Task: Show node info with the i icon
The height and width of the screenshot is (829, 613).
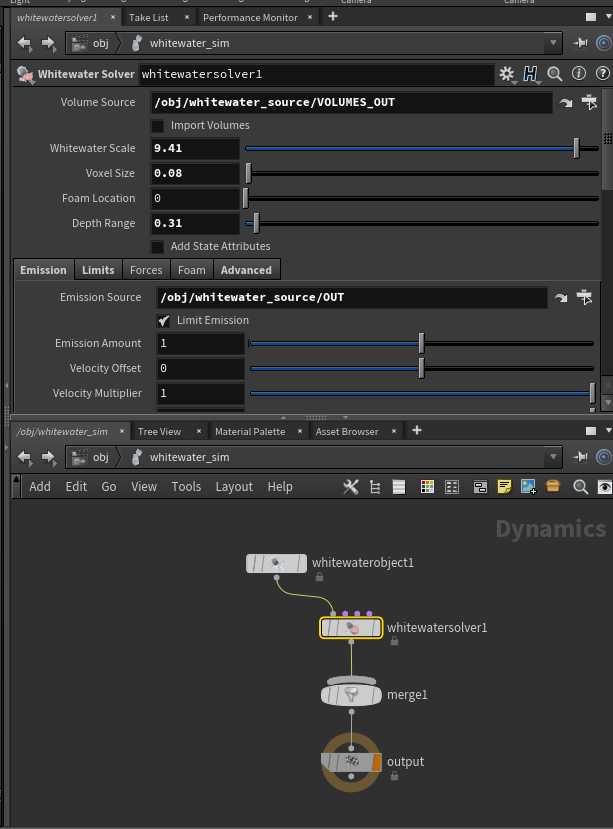Action: [x=579, y=73]
